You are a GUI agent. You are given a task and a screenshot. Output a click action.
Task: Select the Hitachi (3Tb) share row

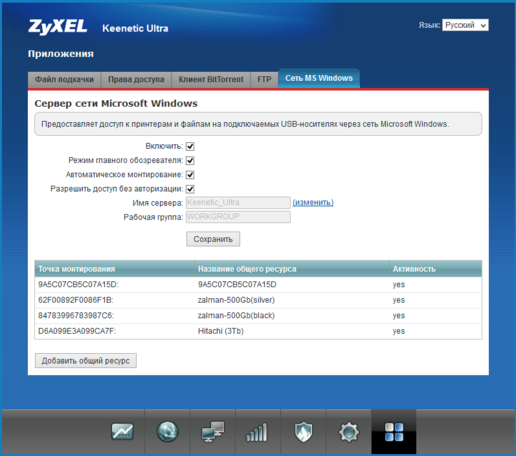(x=258, y=331)
